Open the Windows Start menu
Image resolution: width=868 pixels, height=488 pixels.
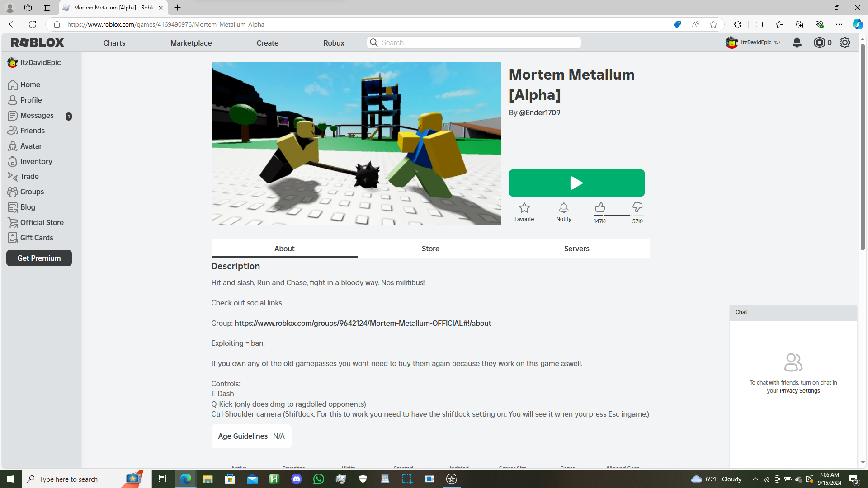coord(11,479)
